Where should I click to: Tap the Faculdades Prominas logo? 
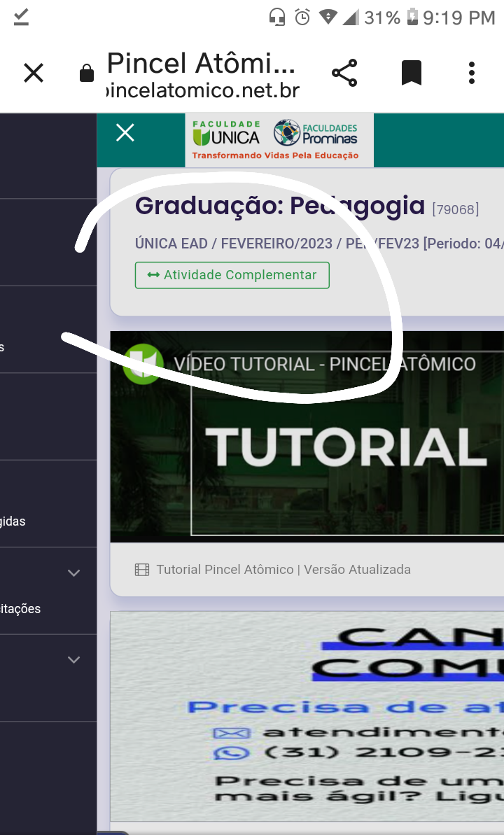point(316,132)
